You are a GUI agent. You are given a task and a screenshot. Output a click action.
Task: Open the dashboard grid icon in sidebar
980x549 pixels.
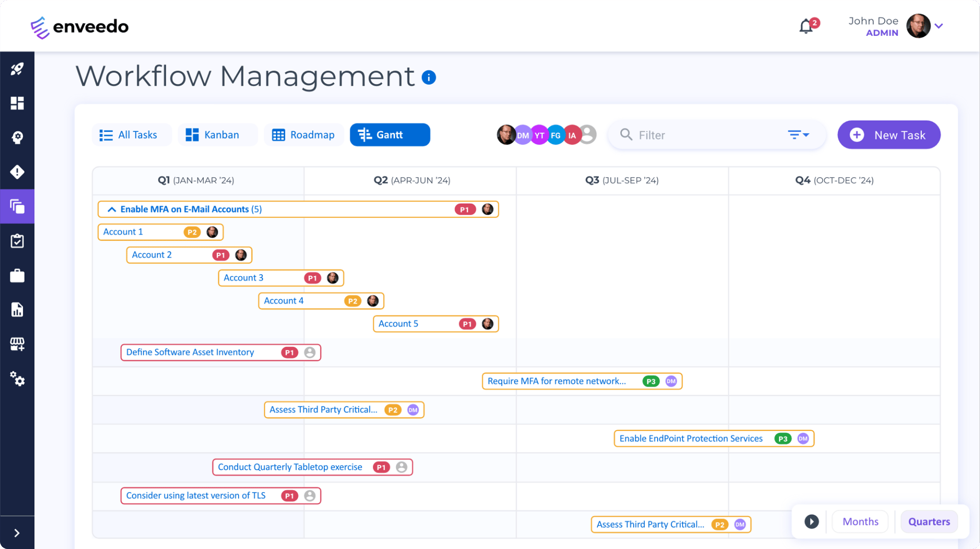point(18,103)
